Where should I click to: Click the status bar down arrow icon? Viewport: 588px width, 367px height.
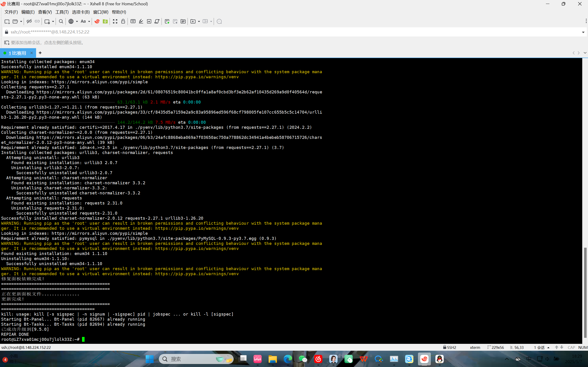pyautogui.click(x=562, y=347)
